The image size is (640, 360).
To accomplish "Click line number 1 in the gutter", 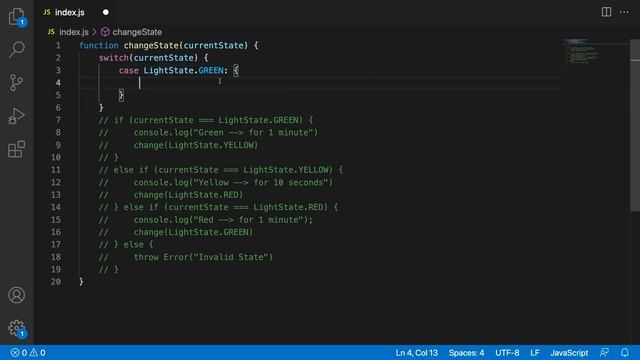I will tap(58, 45).
